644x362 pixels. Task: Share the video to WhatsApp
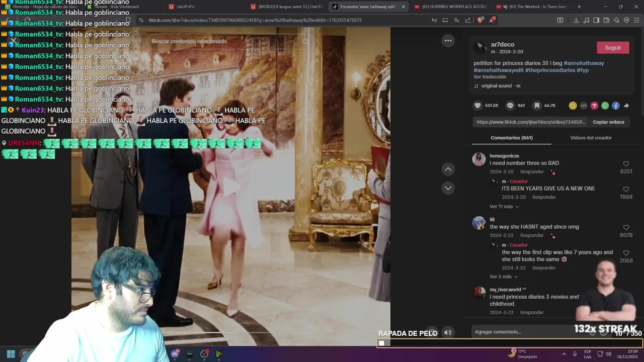(x=605, y=106)
